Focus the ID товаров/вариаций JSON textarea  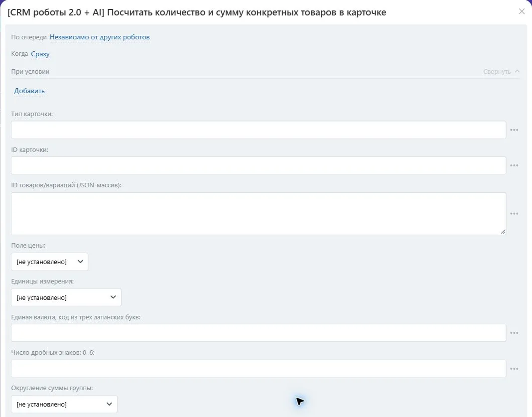pos(259,214)
